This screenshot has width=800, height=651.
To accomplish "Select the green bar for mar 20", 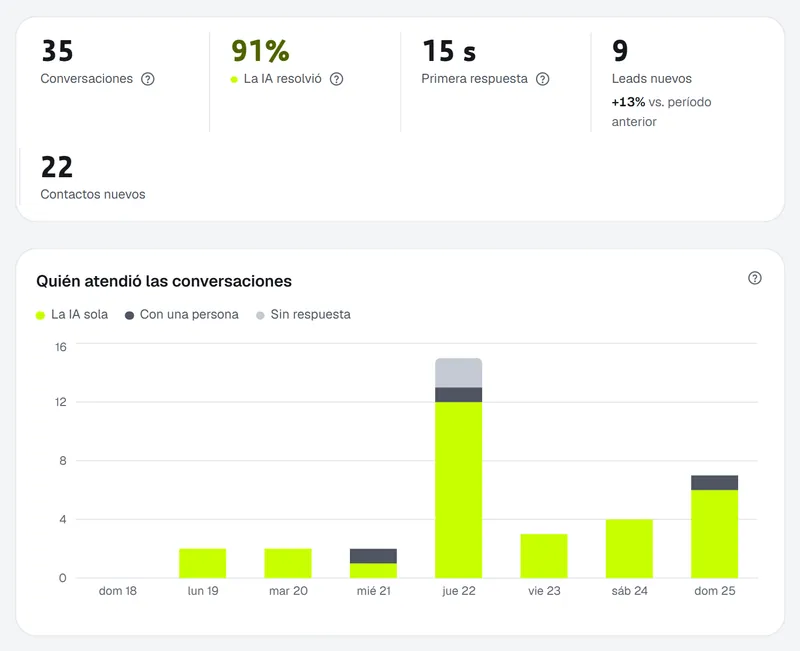I will [x=288, y=563].
